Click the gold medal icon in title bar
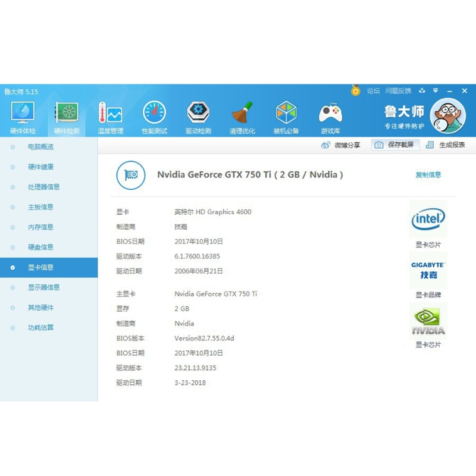Image resolution: width=476 pixels, height=476 pixels. tap(355, 91)
